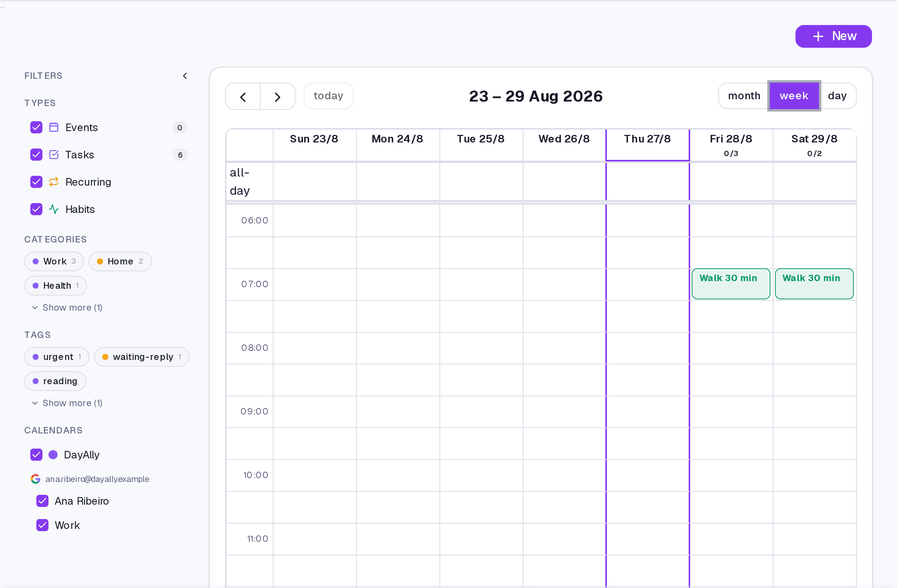Select the Sat 29/8 column header
The width and height of the screenshot is (897, 588).
[814, 145]
